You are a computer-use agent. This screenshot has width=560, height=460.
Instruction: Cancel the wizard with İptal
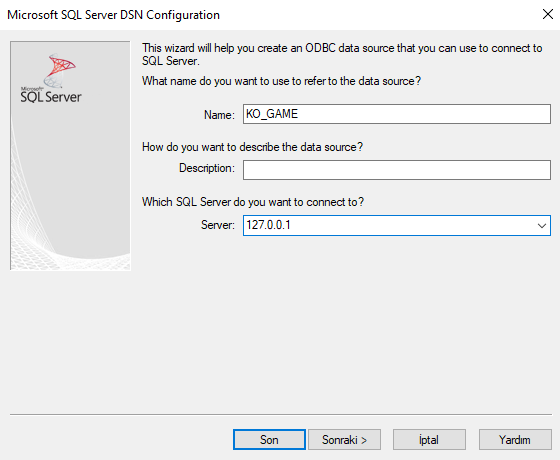[x=429, y=440]
